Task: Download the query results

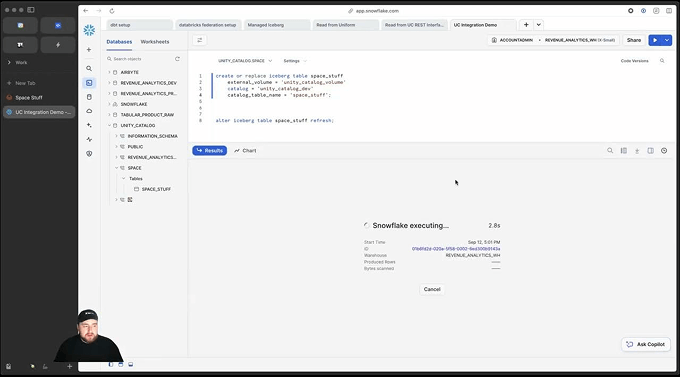Action: click(x=637, y=151)
